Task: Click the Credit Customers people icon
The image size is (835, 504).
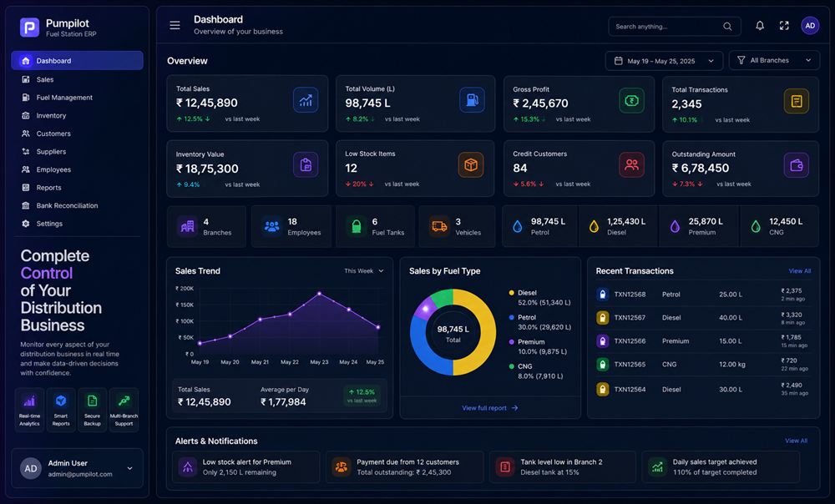Action: click(631, 165)
